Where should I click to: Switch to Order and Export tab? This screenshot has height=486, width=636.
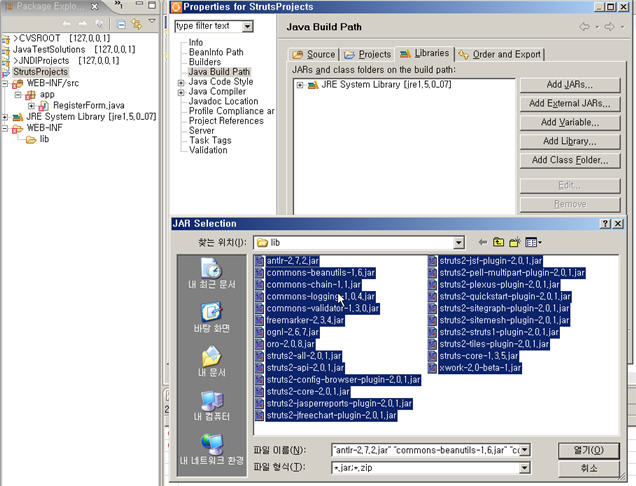click(501, 54)
